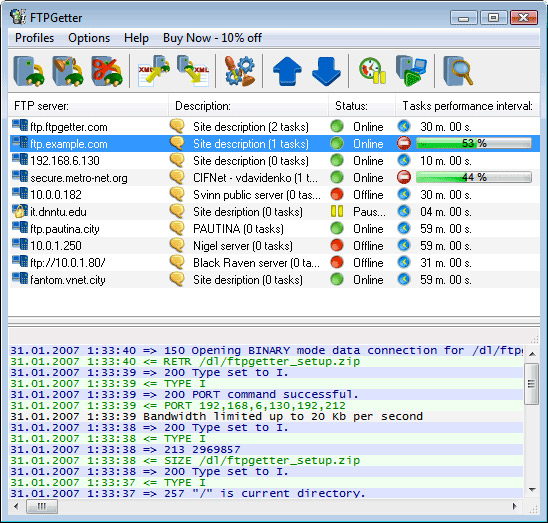Click the edit server profile brush icon
The width and height of the screenshot is (548, 523).
coord(68,71)
